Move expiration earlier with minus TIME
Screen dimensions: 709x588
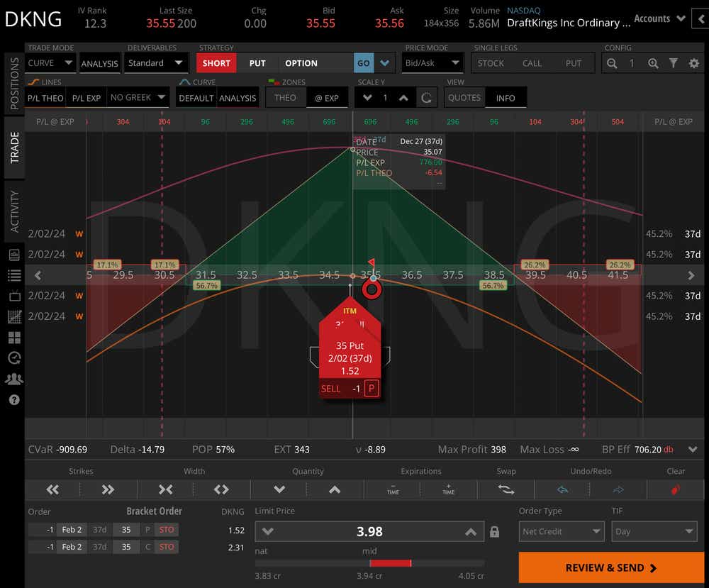393,489
